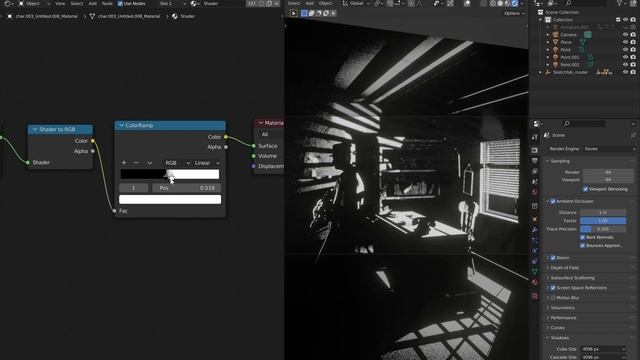Screen dimensions: 640x360
Task: Click the Trace Precision slider
Action: tap(603, 229)
